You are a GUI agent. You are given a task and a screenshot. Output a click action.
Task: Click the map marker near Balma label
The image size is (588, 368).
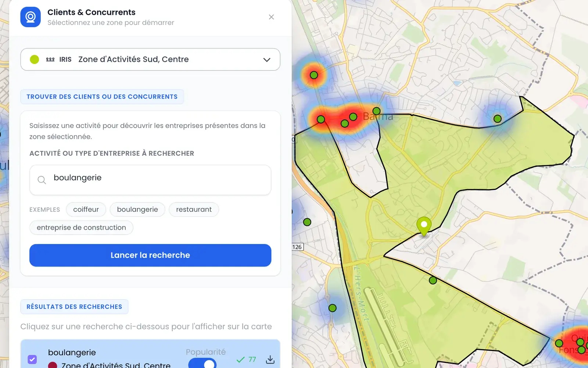(x=376, y=111)
